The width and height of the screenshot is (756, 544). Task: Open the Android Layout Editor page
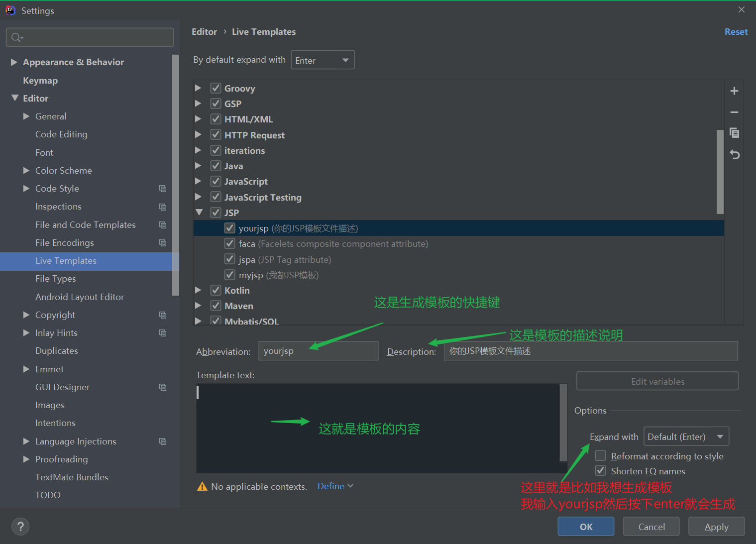click(80, 297)
